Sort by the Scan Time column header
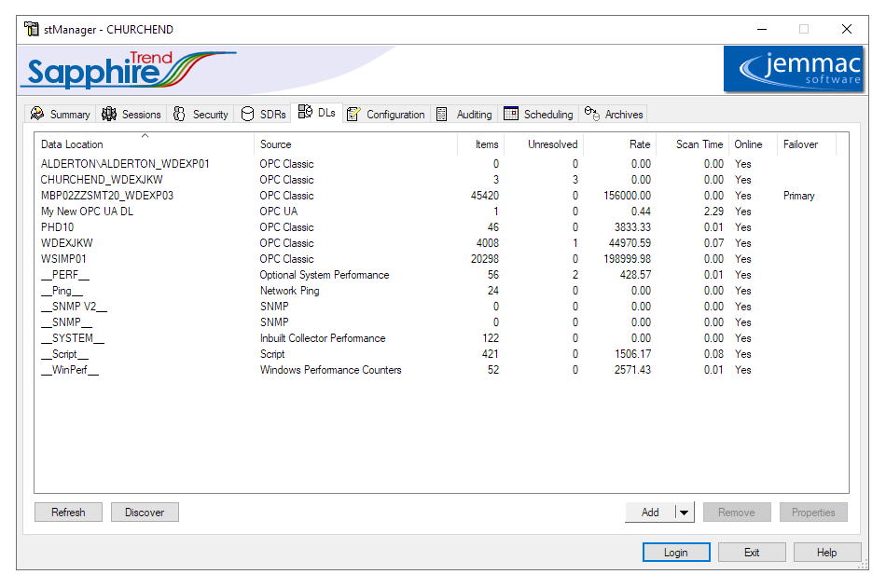The image size is (886, 588). tap(693, 144)
